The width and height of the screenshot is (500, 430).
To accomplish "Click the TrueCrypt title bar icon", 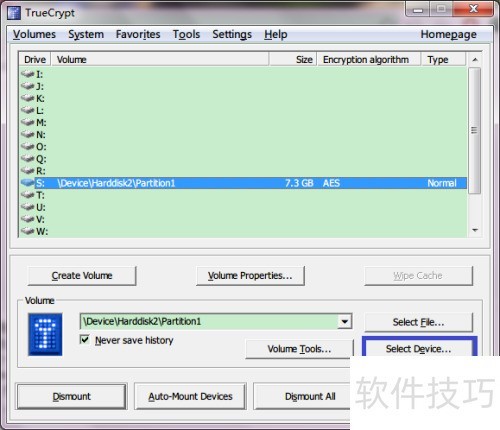I will pyautogui.click(x=14, y=13).
